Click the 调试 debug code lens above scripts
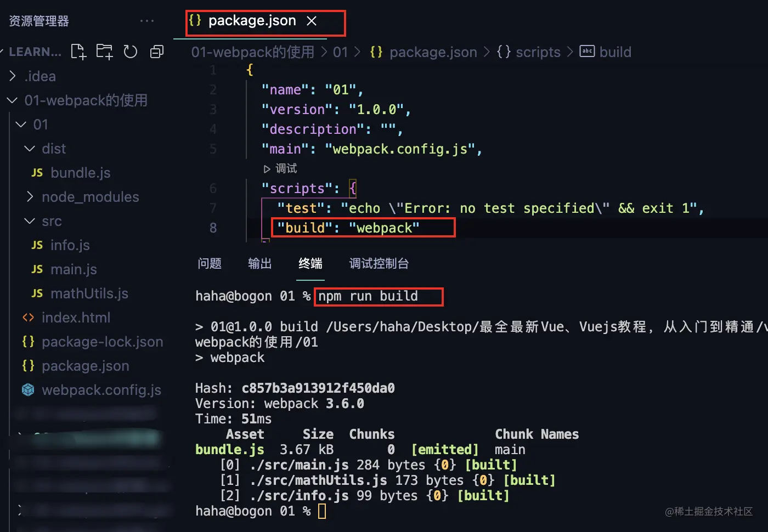The image size is (768, 532). pos(281,168)
